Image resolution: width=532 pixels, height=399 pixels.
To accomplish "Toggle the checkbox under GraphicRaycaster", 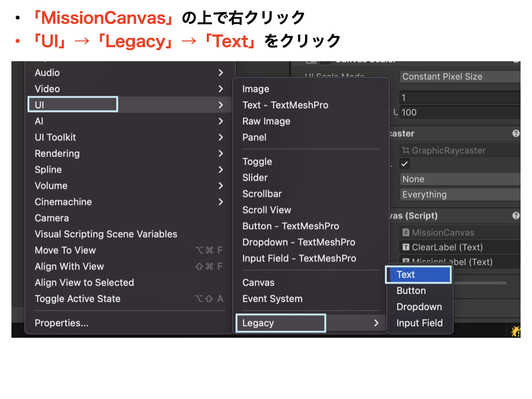I will pyautogui.click(x=405, y=164).
